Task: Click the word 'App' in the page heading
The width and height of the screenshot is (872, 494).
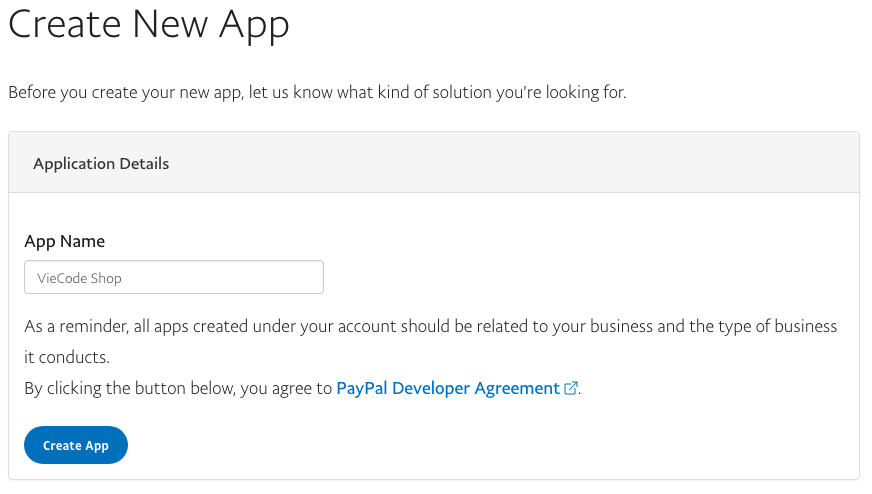Action: (x=250, y=24)
